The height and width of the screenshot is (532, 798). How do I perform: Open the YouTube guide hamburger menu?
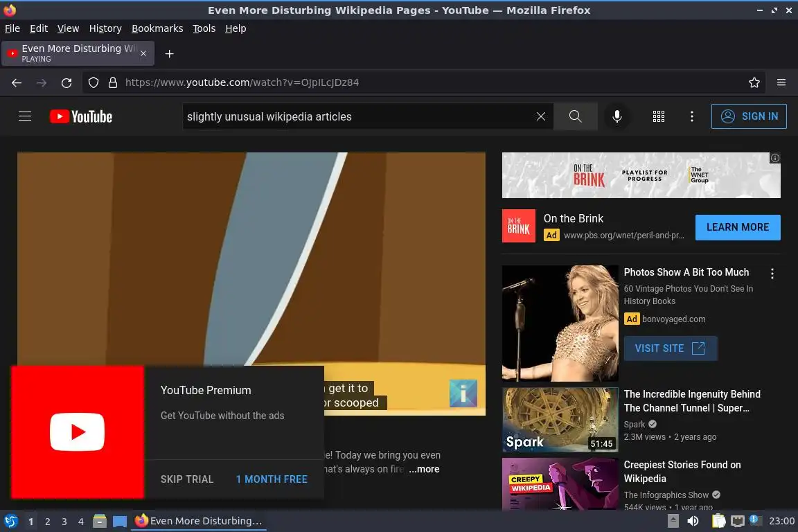coord(25,116)
